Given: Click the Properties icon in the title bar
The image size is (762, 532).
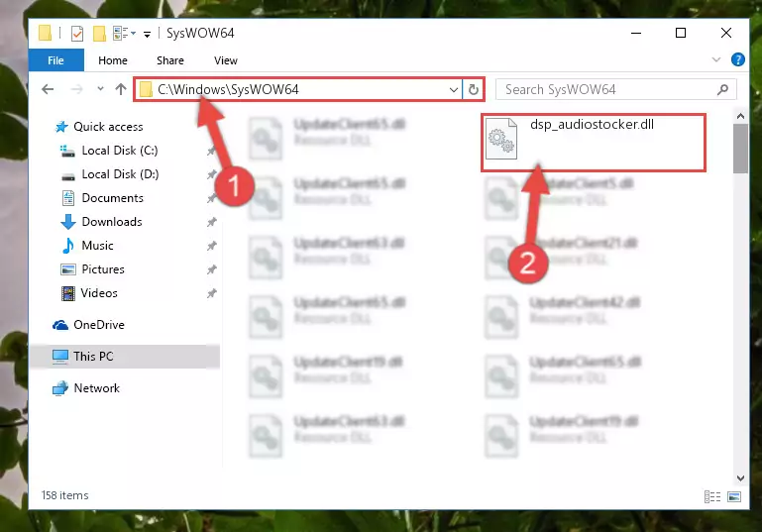Looking at the screenshot, I should pyautogui.click(x=76, y=34).
